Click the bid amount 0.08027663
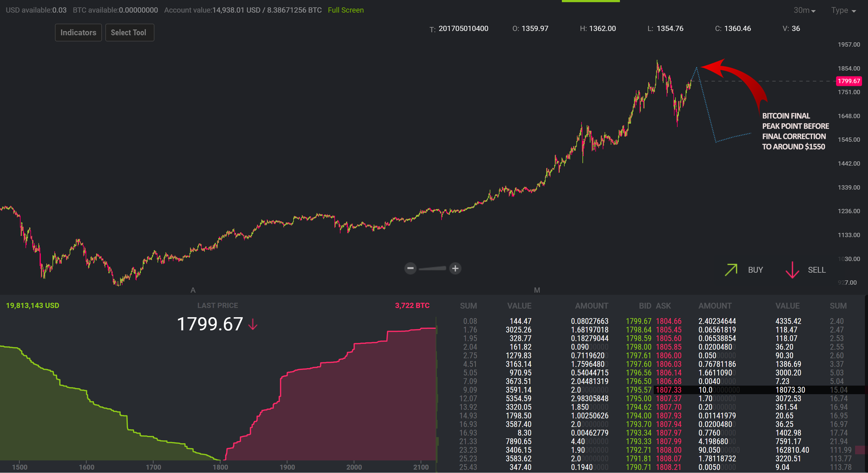Image resolution: width=868 pixels, height=473 pixels. point(590,321)
